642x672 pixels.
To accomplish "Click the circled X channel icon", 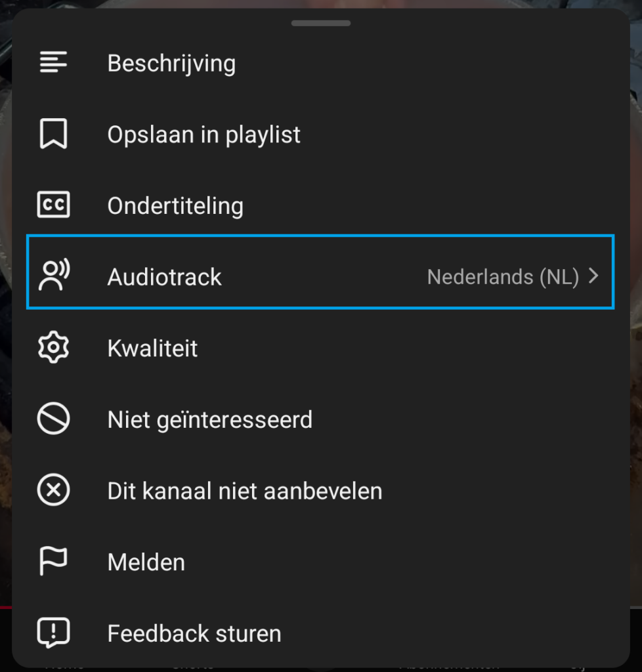I will pyautogui.click(x=53, y=491).
